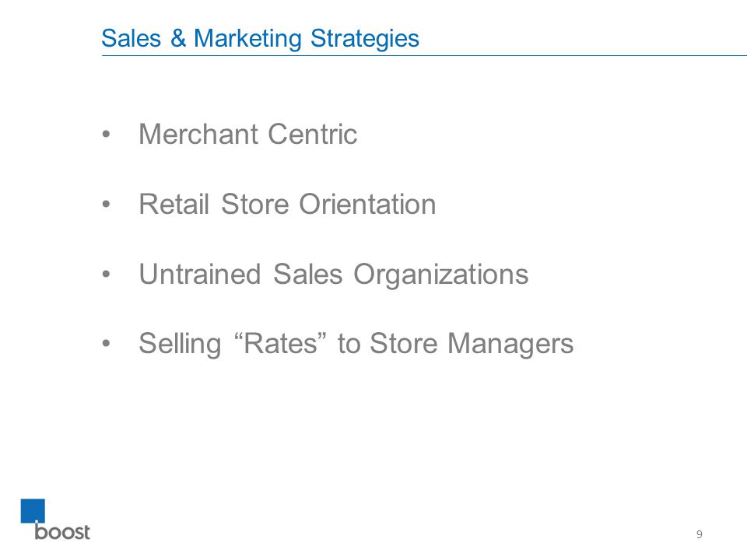Click the bullet dot before Merchant Centric
This screenshot has height=560, width=747.
tap(106, 135)
